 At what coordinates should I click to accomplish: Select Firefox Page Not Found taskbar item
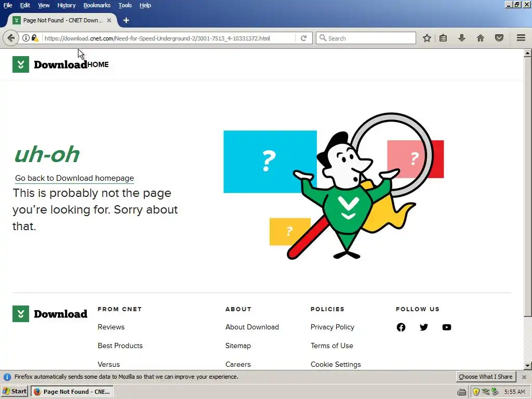click(x=72, y=392)
